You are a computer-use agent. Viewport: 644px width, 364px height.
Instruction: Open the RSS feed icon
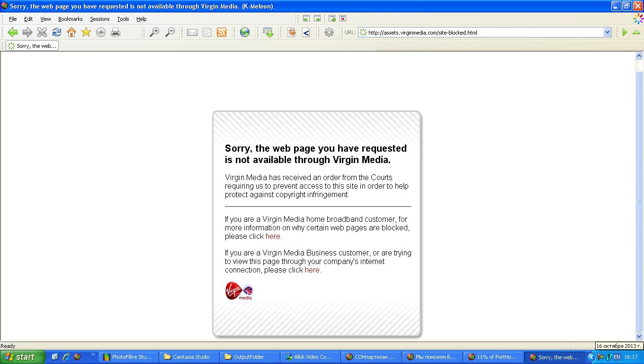[222, 32]
